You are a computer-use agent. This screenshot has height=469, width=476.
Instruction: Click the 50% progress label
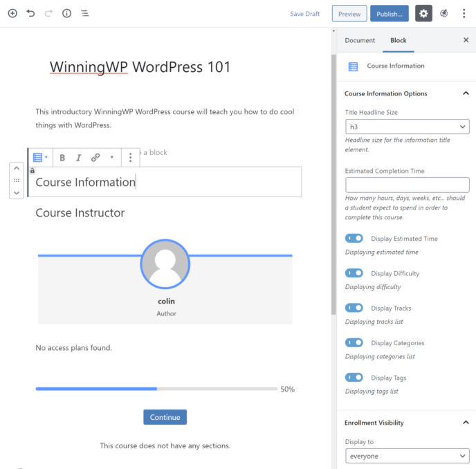(x=288, y=389)
